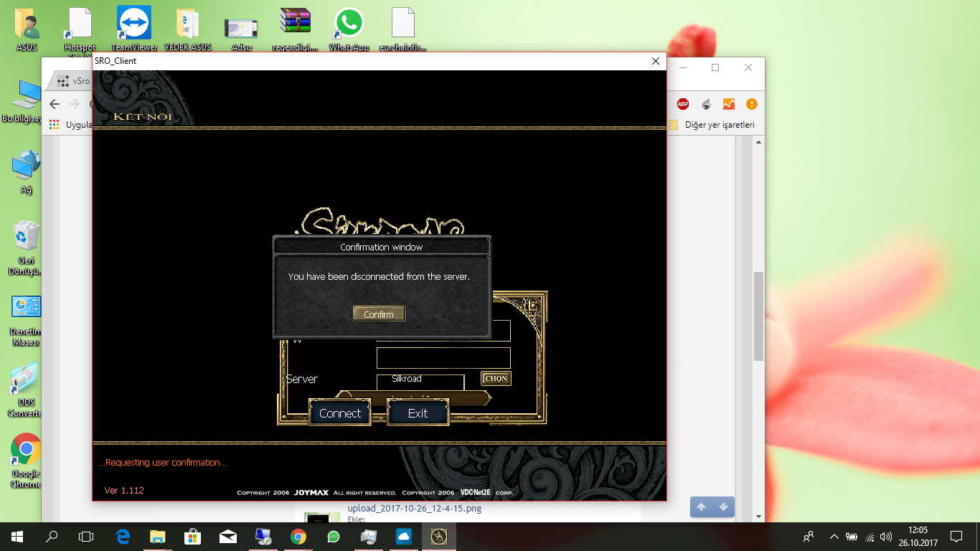Click the Connect button
Screen dimensions: 980x551
340,413
